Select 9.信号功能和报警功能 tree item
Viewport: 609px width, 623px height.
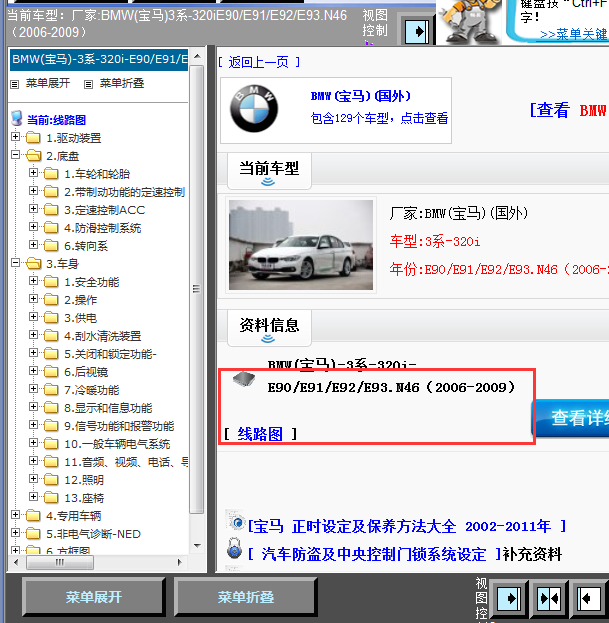[x=119, y=426]
